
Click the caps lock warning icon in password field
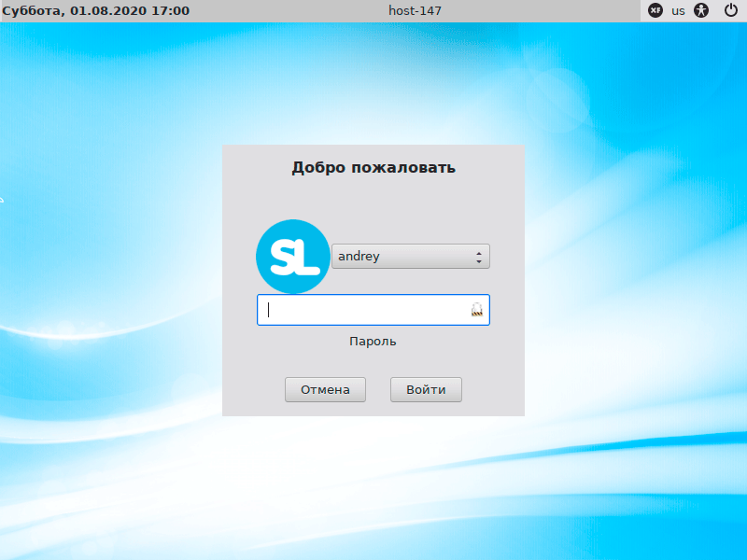point(477,310)
